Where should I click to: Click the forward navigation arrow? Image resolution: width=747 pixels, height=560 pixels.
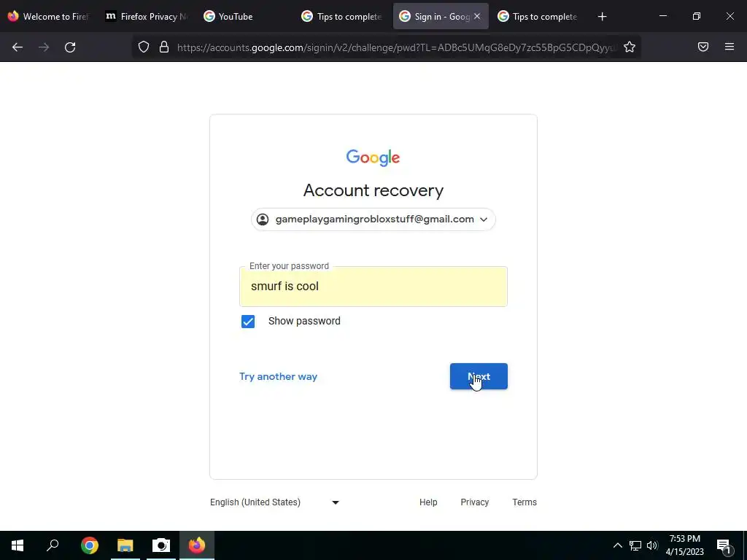click(x=44, y=47)
